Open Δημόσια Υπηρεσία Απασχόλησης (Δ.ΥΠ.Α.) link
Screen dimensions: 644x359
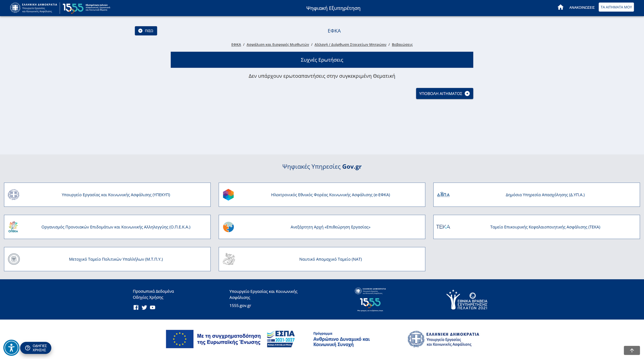click(537, 195)
